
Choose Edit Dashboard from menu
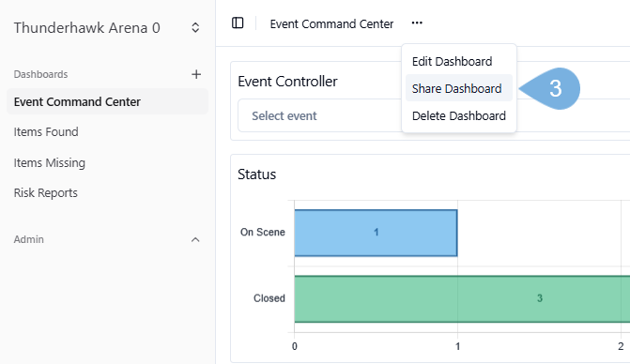coord(458,61)
